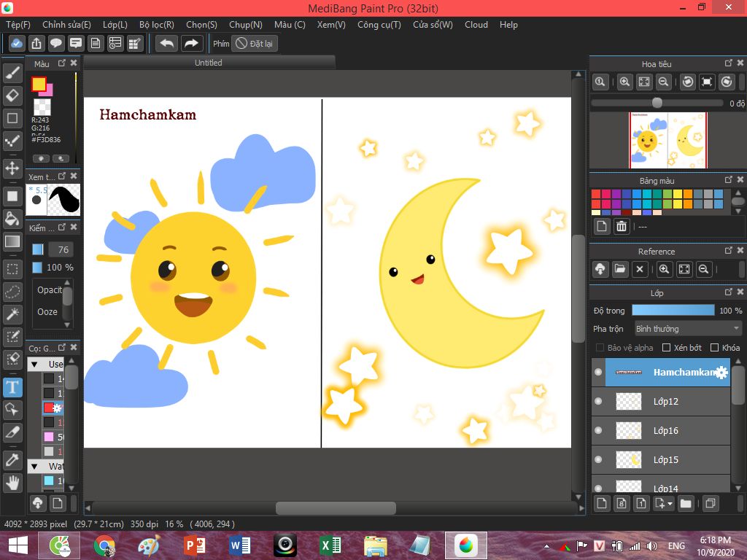Click the Undo arrow in top toolbar
Screen dimensions: 747x560
166,43
